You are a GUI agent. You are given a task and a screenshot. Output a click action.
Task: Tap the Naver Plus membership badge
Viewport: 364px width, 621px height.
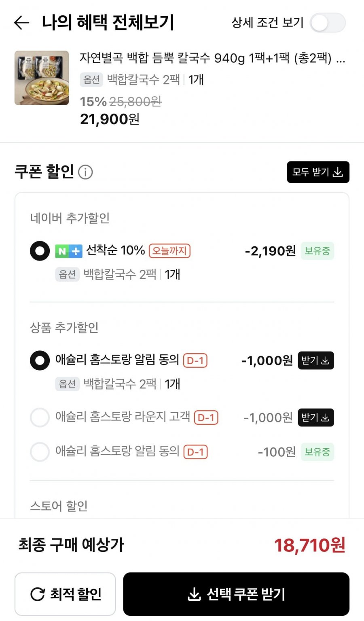click(x=68, y=251)
